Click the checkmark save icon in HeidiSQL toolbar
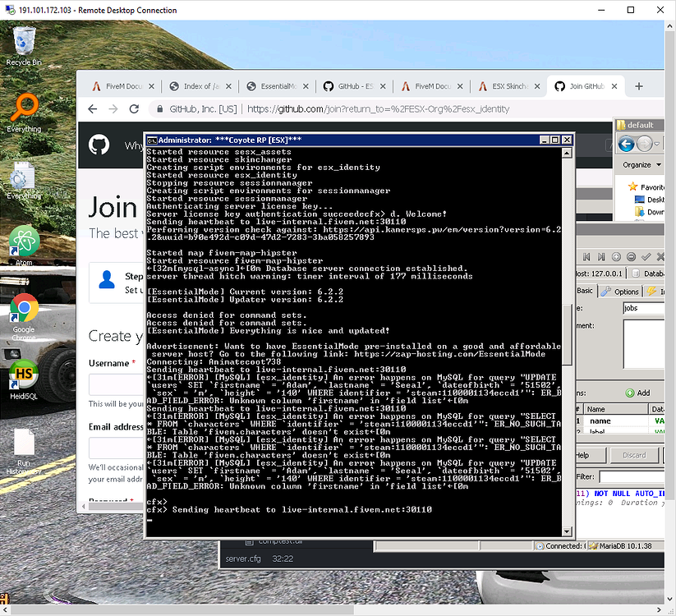 (x=646, y=257)
